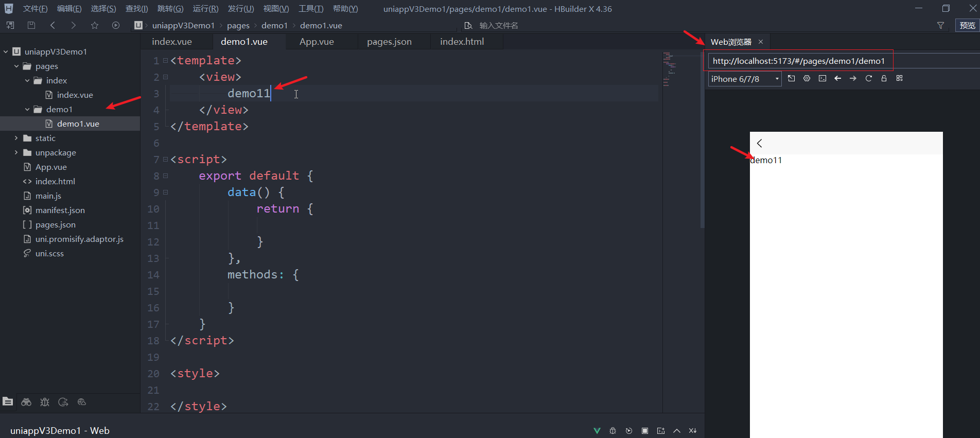980x438 pixels.
Task: Toggle the lock icon in browser toolbar
Action: (x=884, y=78)
